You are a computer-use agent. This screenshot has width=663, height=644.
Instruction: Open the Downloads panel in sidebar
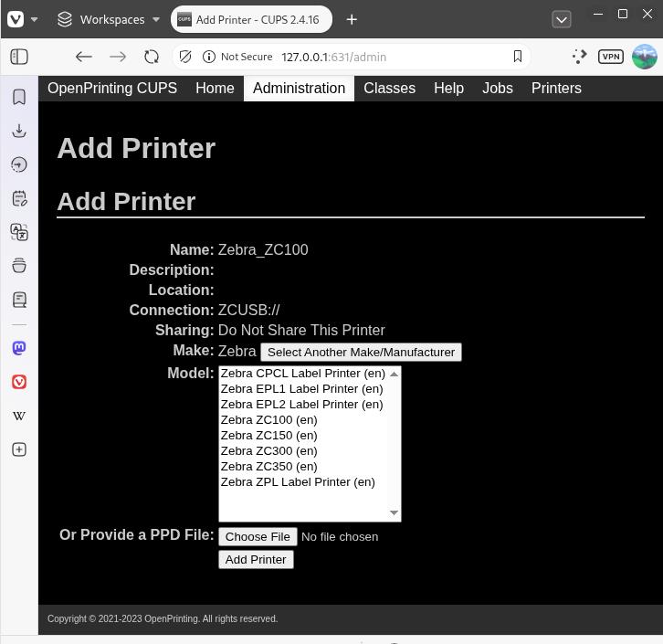tap(19, 131)
